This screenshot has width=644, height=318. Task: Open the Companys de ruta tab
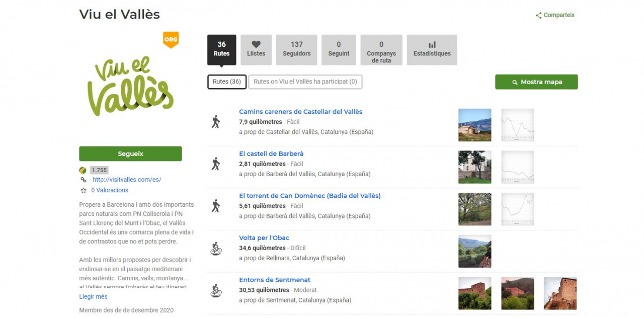coord(381,50)
